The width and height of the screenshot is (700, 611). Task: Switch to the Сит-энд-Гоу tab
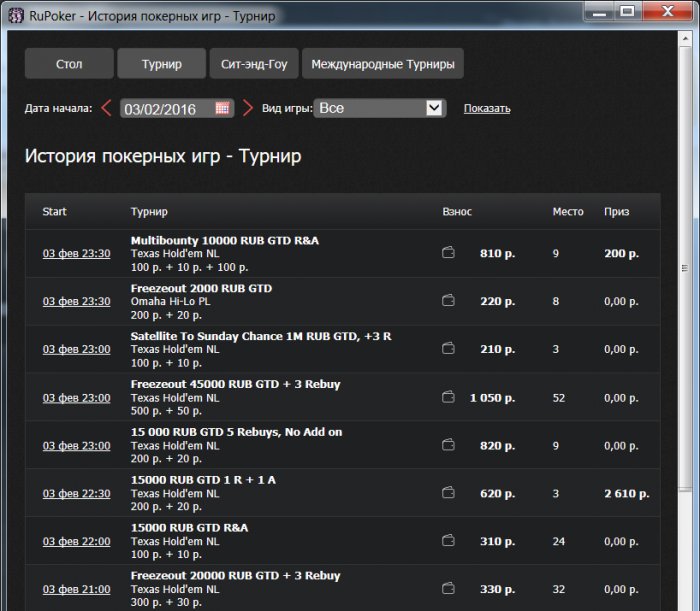tap(254, 64)
